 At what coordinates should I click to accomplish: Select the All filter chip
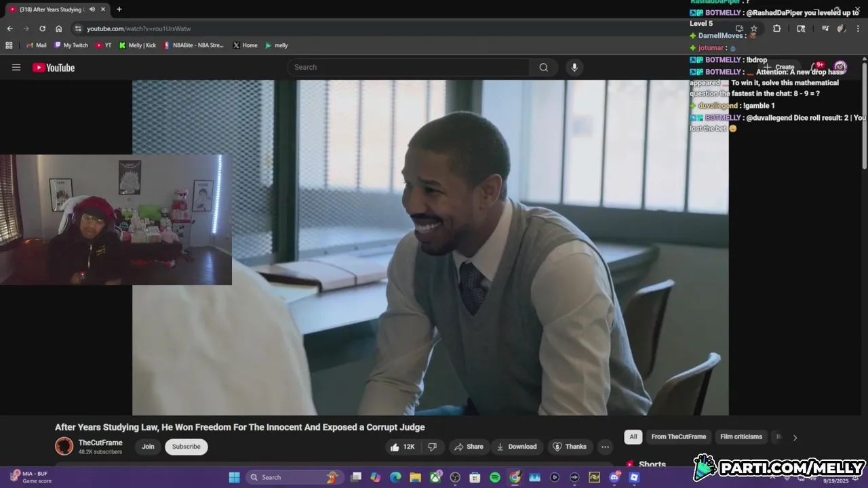pos(633,436)
